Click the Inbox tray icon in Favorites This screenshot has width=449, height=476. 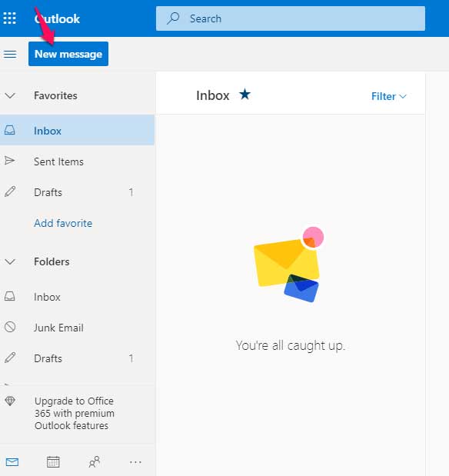click(x=10, y=130)
